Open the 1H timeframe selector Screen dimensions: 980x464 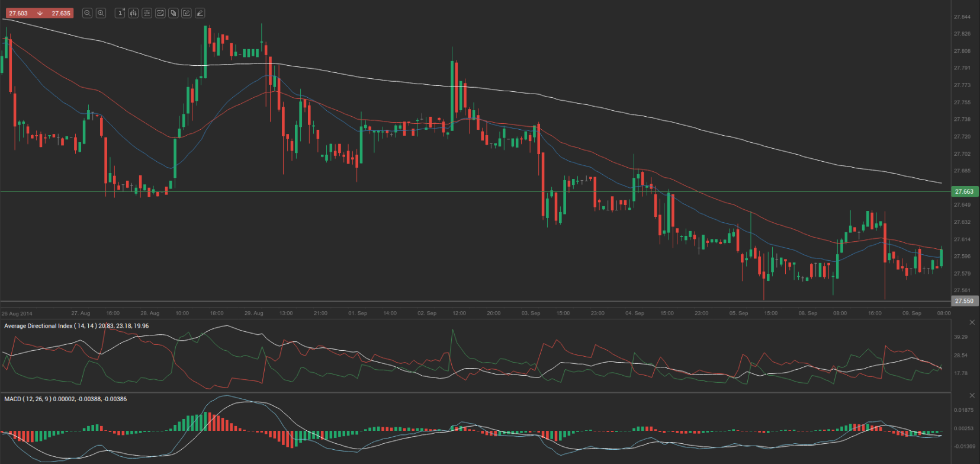[120, 13]
